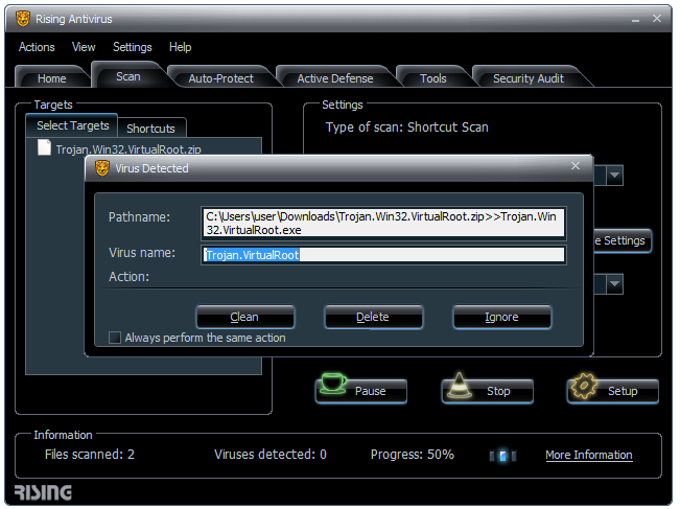Open the Active Defense tab
Screen dimensions: 680x509
pyautogui.click(x=335, y=78)
